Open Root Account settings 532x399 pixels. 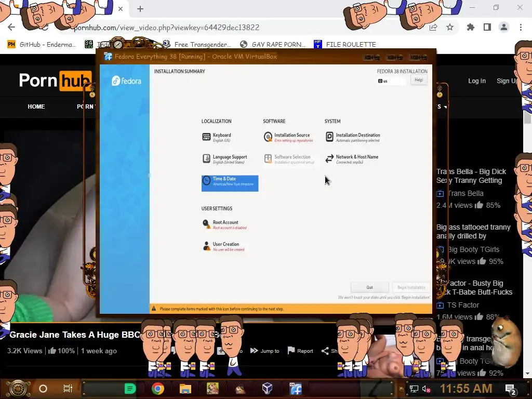224,224
